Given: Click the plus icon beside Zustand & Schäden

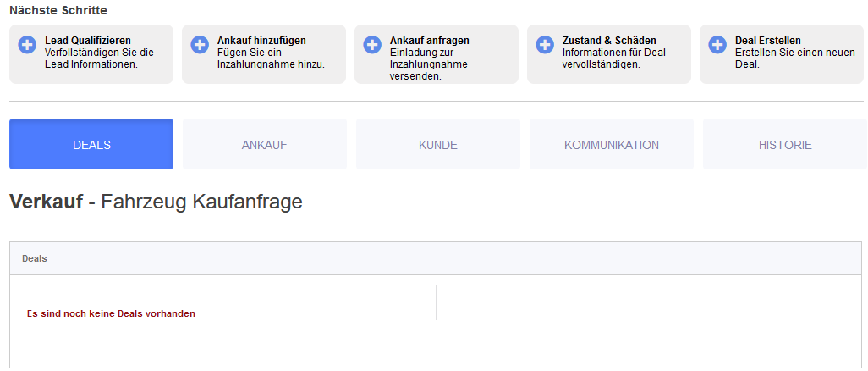Looking at the screenshot, I should [546, 45].
